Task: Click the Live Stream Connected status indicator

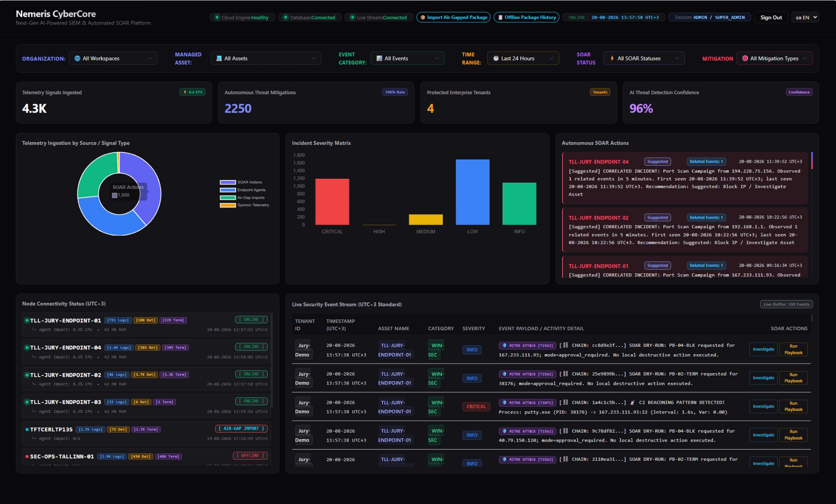Action: (x=378, y=18)
